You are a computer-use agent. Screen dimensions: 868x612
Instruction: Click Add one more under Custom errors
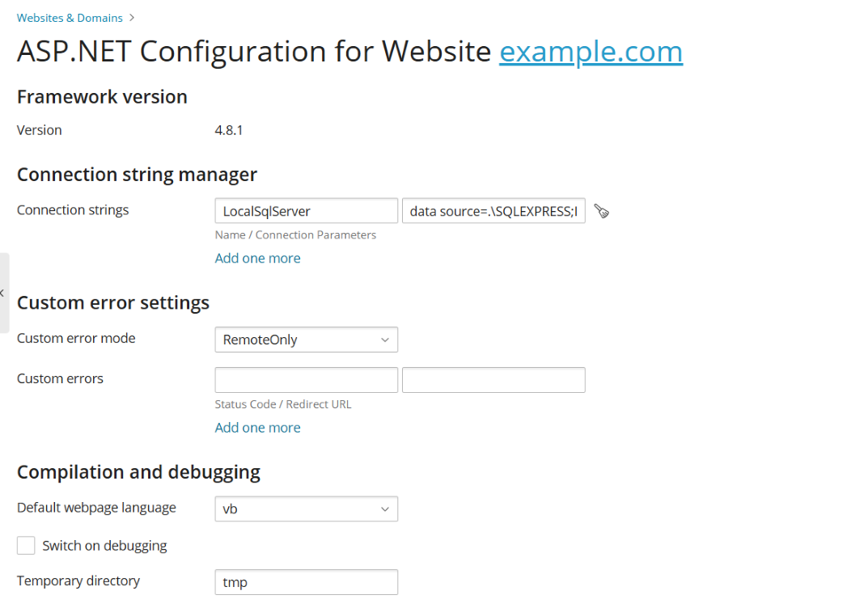tap(257, 428)
